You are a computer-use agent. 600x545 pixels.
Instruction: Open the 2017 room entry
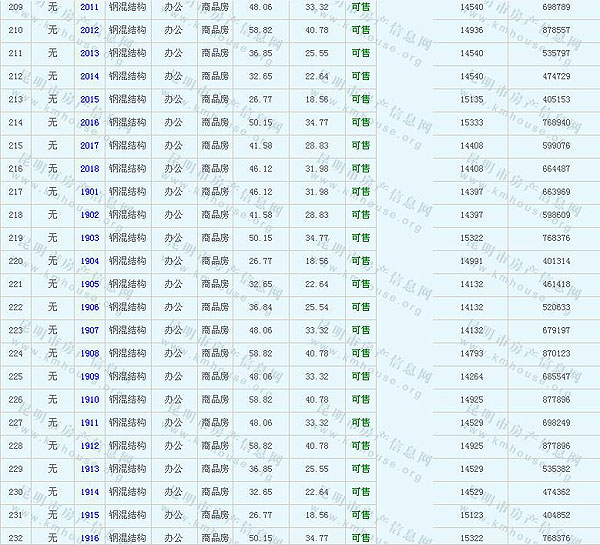89,146
